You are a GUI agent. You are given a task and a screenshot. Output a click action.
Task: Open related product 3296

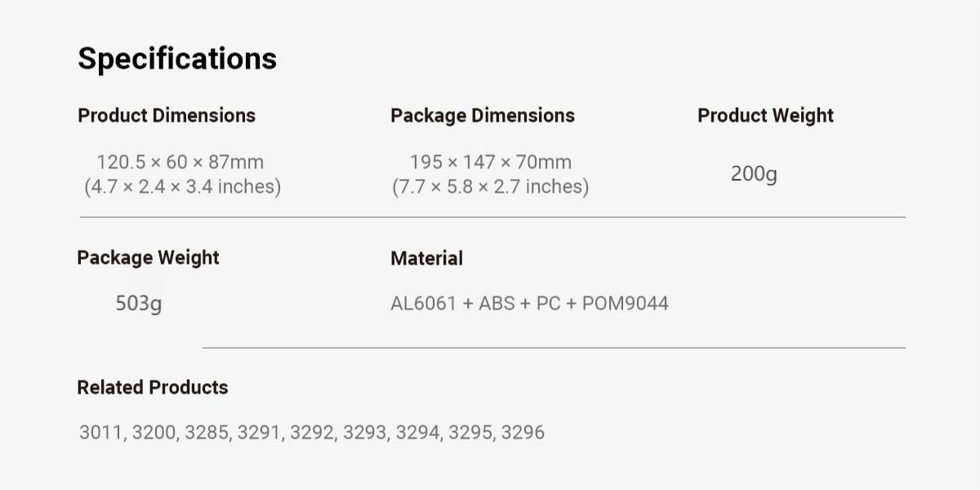pyautogui.click(x=523, y=433)
